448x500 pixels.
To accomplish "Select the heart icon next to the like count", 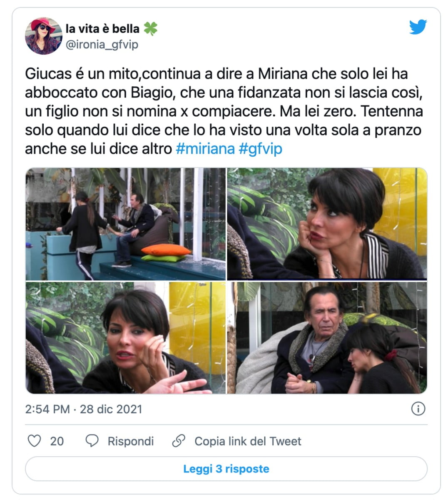I will tap(36, 440).
